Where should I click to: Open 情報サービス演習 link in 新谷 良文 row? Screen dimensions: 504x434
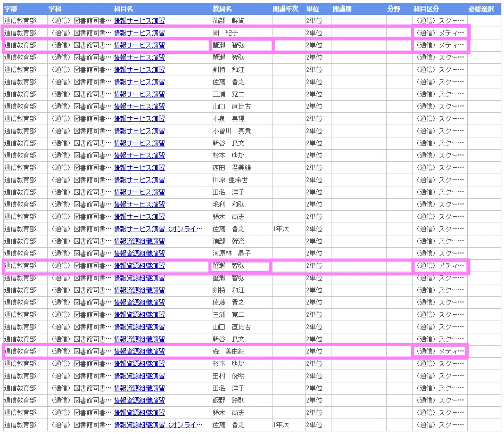point(139,143)
